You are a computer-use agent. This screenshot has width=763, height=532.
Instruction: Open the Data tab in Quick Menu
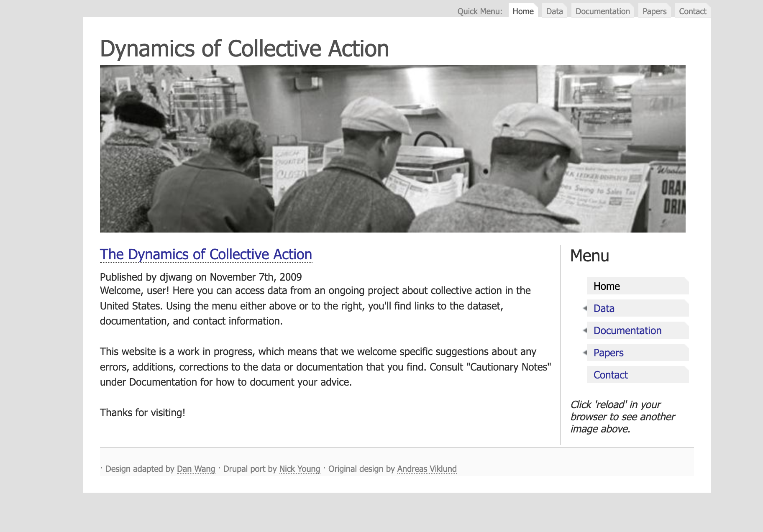pos(554,11)
